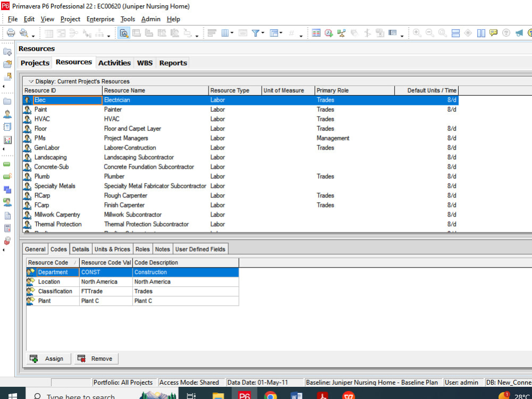The height and width of the screenshot is (399, 532).
Task: Click the Columns icon in the toolbar
Action: pos(225,33)
